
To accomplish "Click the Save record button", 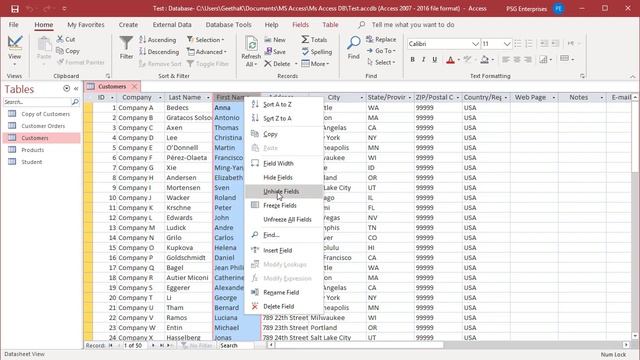I will [x=275, y=51].
